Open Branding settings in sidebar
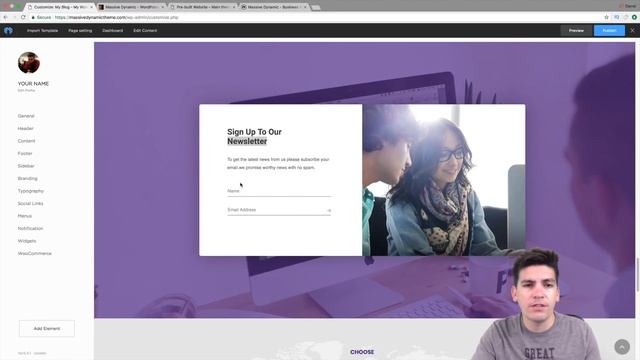Viewport: 640px width, 360px height. [27, 178]
